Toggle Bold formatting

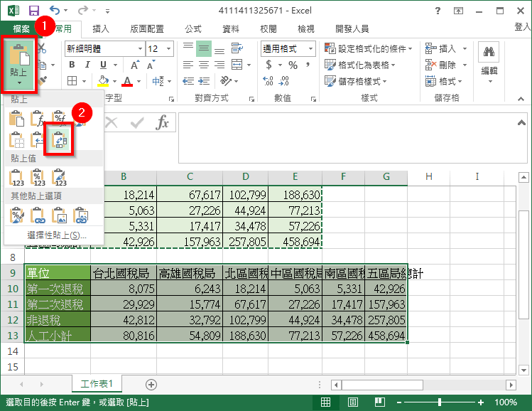coord(72,65)
